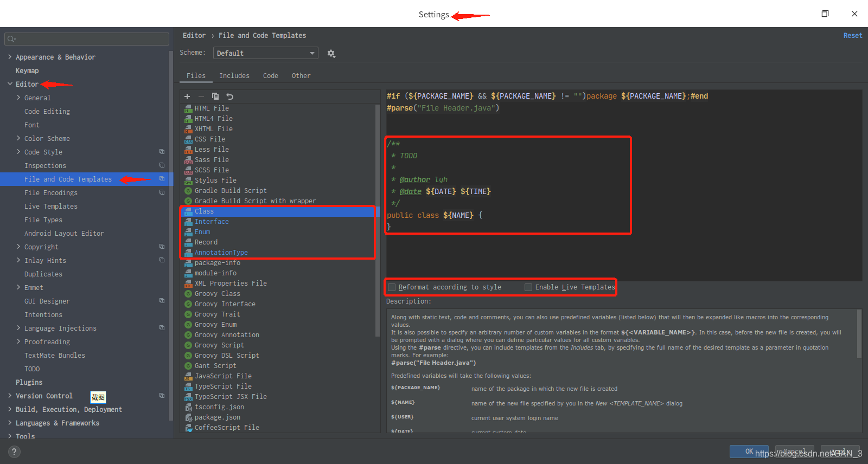Click the Sass File template icon

pyautogui.click(x=188, y=160)
